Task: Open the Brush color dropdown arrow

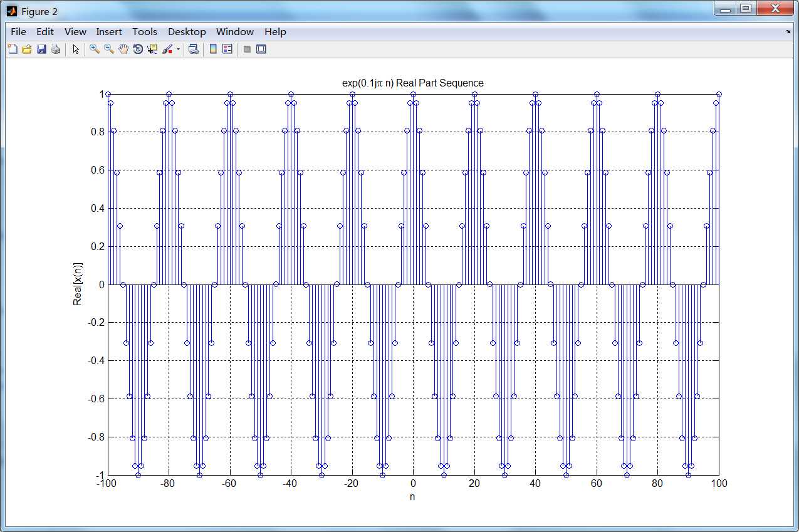Action: 178,49
